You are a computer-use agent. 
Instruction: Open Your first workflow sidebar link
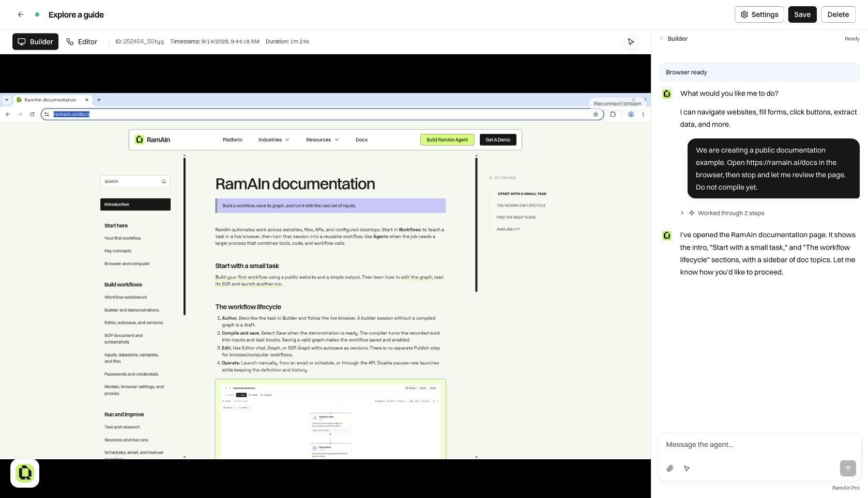coord(123,238)
